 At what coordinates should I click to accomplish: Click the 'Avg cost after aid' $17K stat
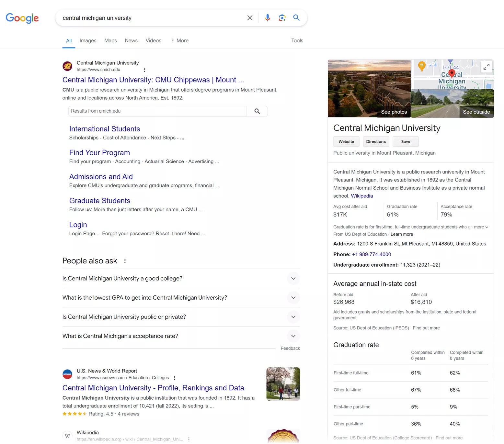coord(350,211)
